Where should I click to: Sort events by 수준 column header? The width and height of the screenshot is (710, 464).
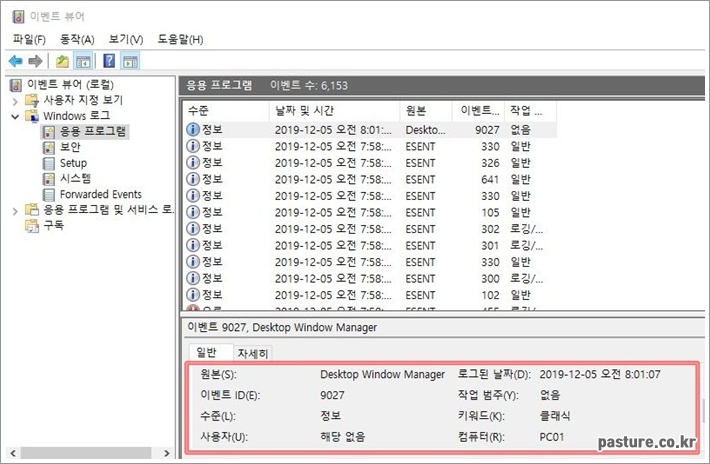tap(198, 110)
